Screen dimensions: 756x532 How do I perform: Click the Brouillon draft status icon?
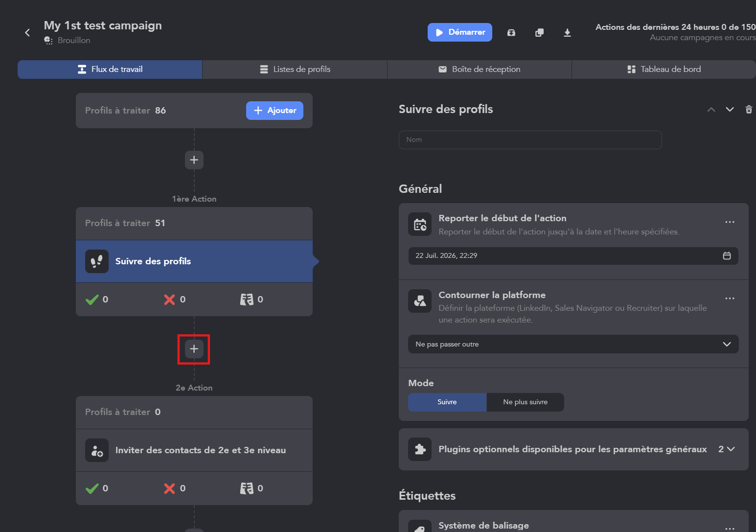48,41
